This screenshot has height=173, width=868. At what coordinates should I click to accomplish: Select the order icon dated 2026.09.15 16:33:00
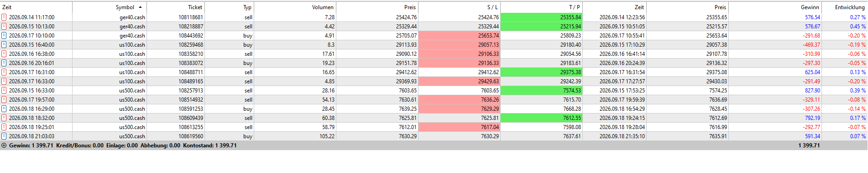click(4, 91)
